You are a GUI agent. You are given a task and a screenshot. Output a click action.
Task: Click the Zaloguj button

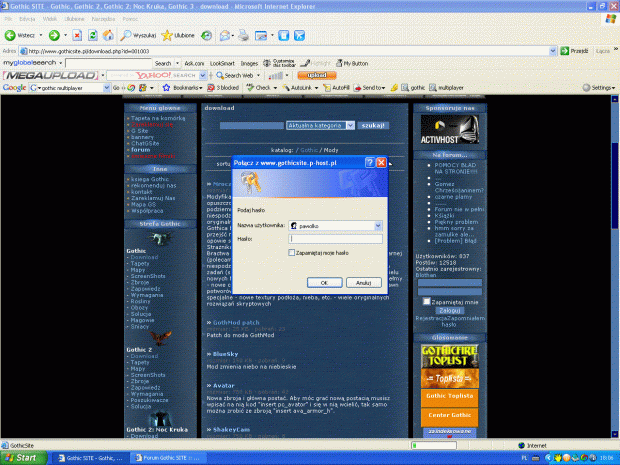[x=449, y=310]
